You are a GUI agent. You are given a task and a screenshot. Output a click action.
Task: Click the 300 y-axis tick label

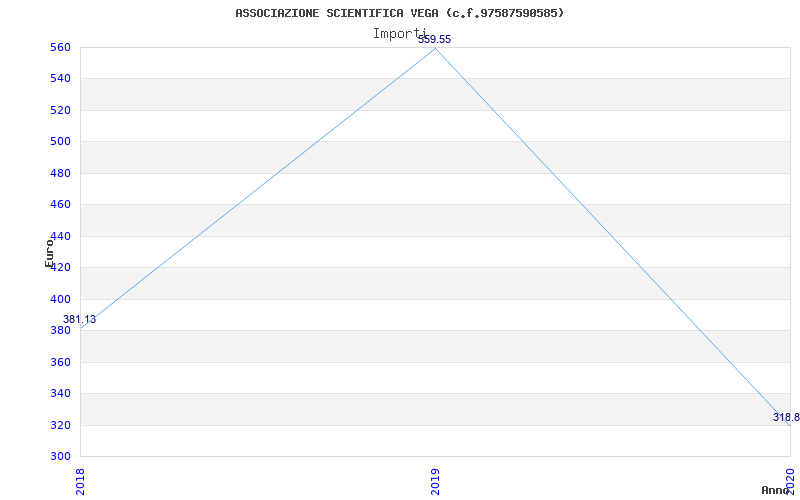click(x=60, y=456)
